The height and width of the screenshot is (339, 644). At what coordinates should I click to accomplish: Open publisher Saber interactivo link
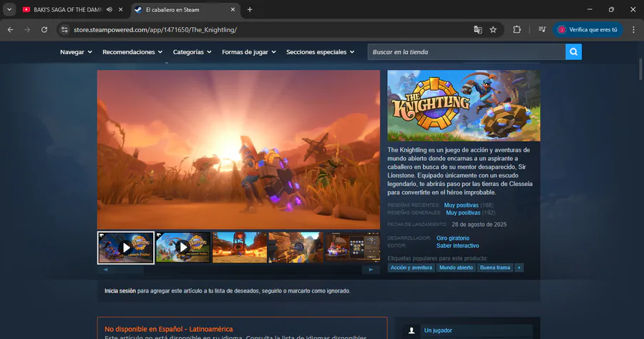457,246
